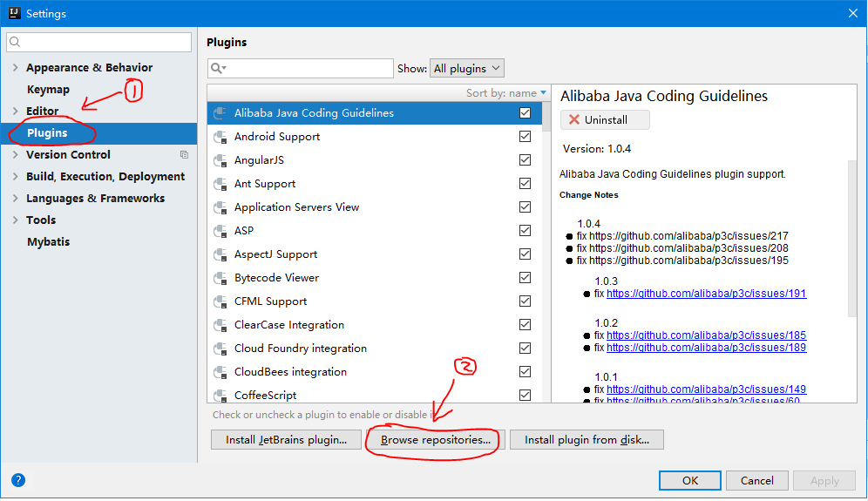Image resolution: width=868 pixels, height=501 pixels.
Task: Select the CoffeeScript plugin row
Action: pyautogui.click(x=374, y=396)
